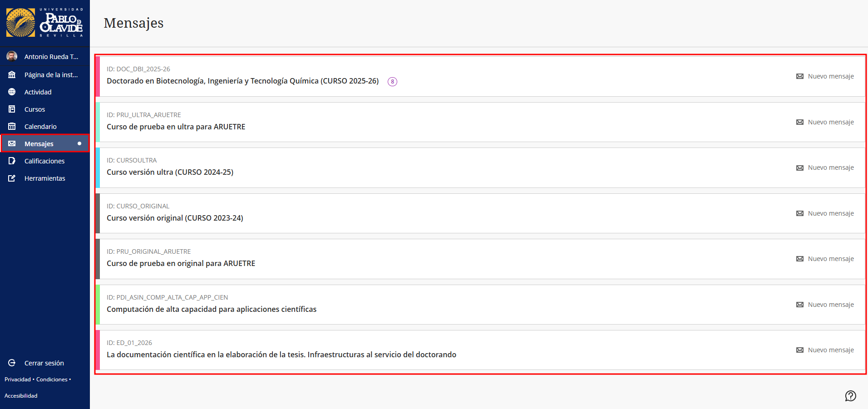
Task: Click the help question mark bubble
Action: pyautogui.click(x=850, y=396)
